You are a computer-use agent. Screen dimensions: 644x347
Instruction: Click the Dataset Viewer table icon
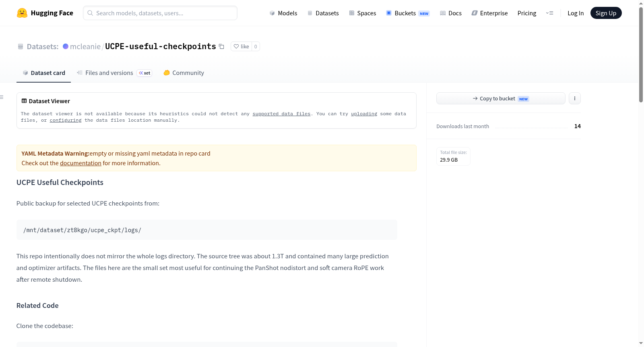[24, 101]
